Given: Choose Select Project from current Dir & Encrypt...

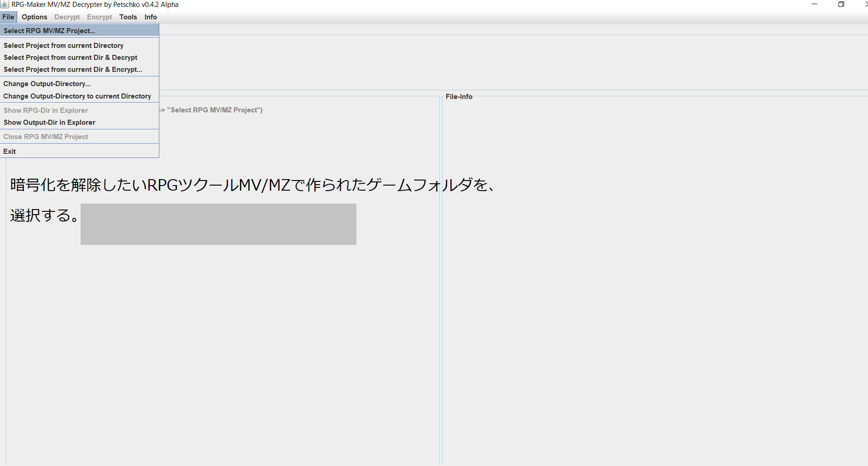Looking at the screenshot, I should pos(80,70).
